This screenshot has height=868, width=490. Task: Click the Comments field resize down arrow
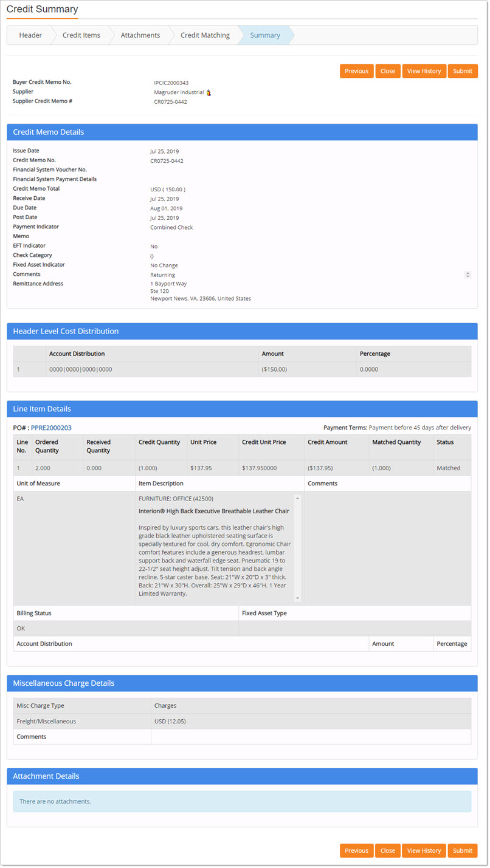468,277
